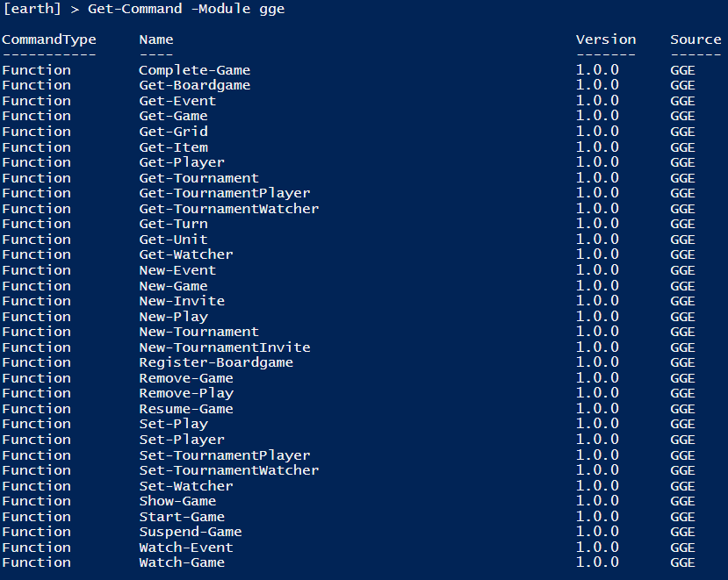The image size is (728, 580).
Task: Click the Name column header
Action: click(x=156, y=39)
